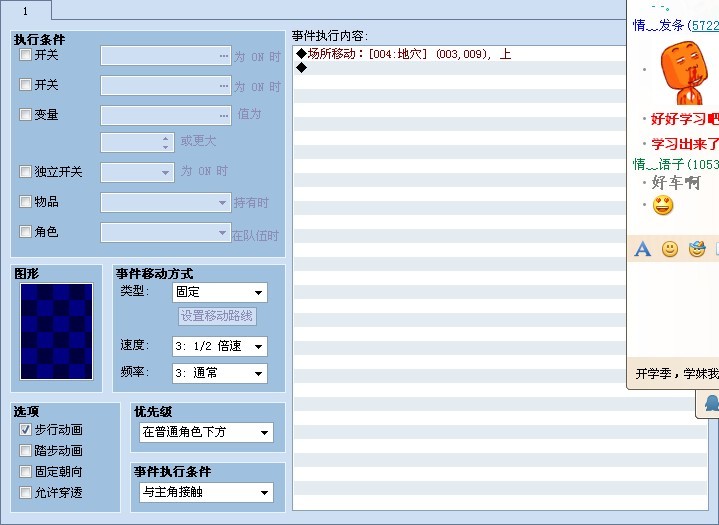719x525 pixels.
Task: Click the QQ penguin icon under chat window
Action: (711, 403)
